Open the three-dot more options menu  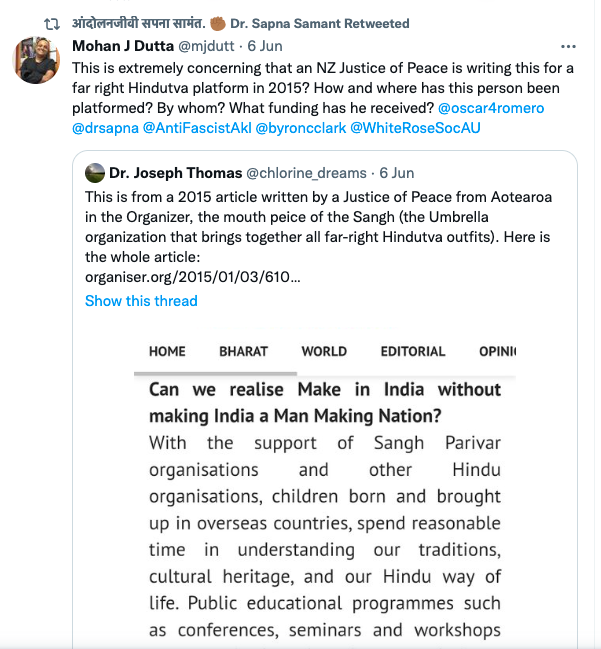[568, 47]
